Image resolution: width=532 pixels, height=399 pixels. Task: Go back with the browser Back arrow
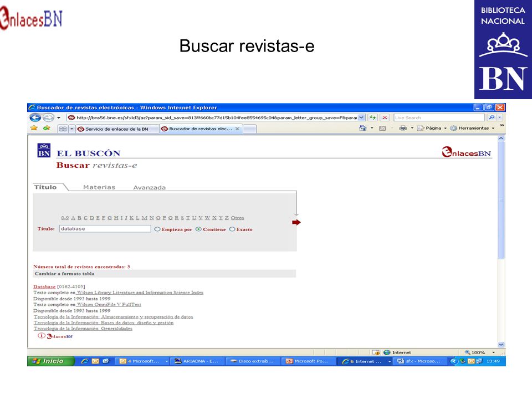35,117
